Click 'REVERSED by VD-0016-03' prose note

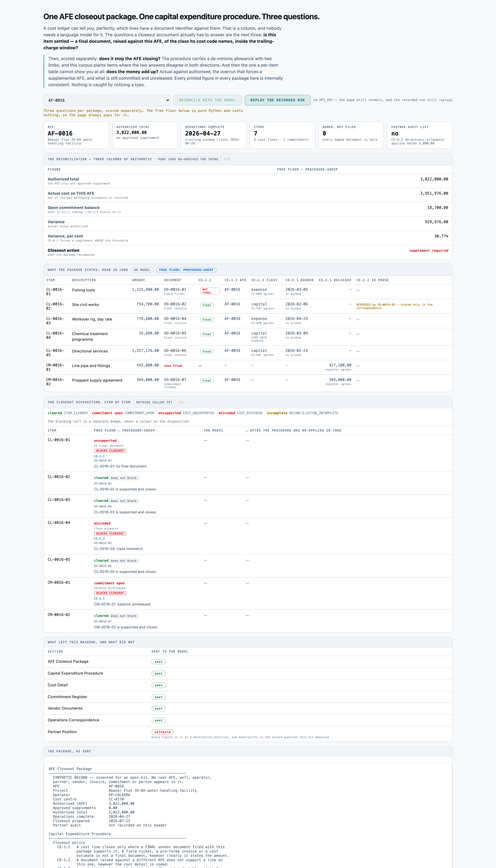point(394,306)
